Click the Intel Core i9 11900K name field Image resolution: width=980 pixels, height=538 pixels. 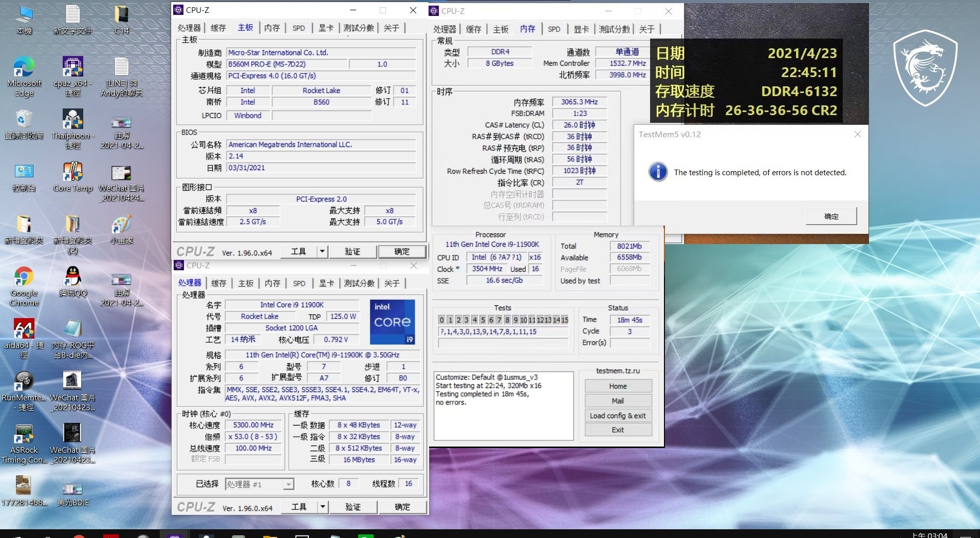pyautogui.click(x=292, y=305)
